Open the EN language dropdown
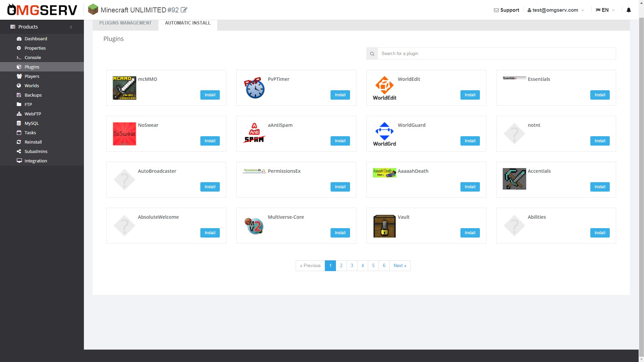644x362 pixels. pyautogui.click(x=605, y=10)
